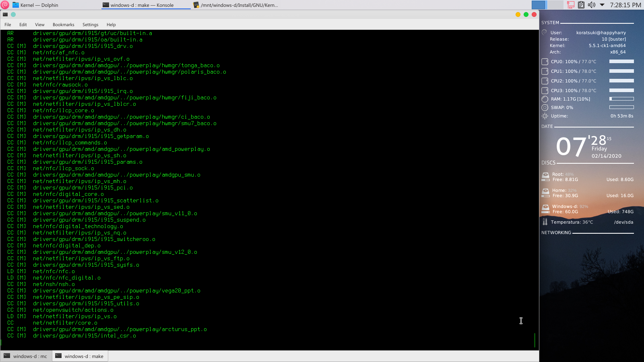Click terminal line 'net/nfc/nfc_digital.o'
The width and height of the screenshot is (644, 362).
67,278
